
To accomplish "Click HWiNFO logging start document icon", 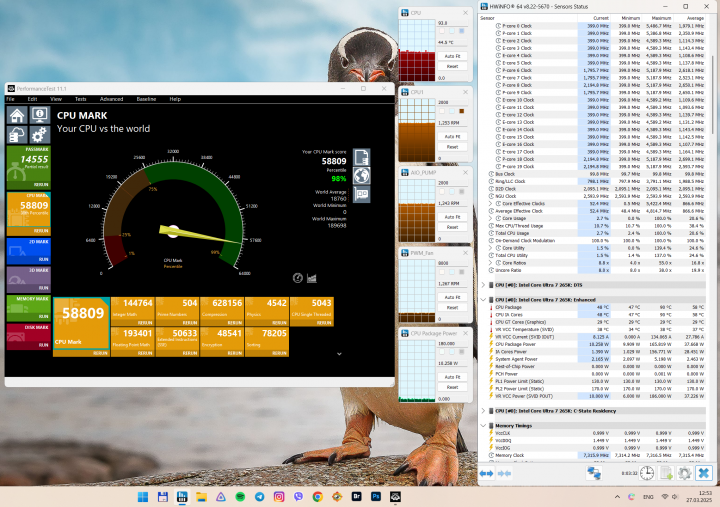I will pyautogui.click(x=666, y=473).
